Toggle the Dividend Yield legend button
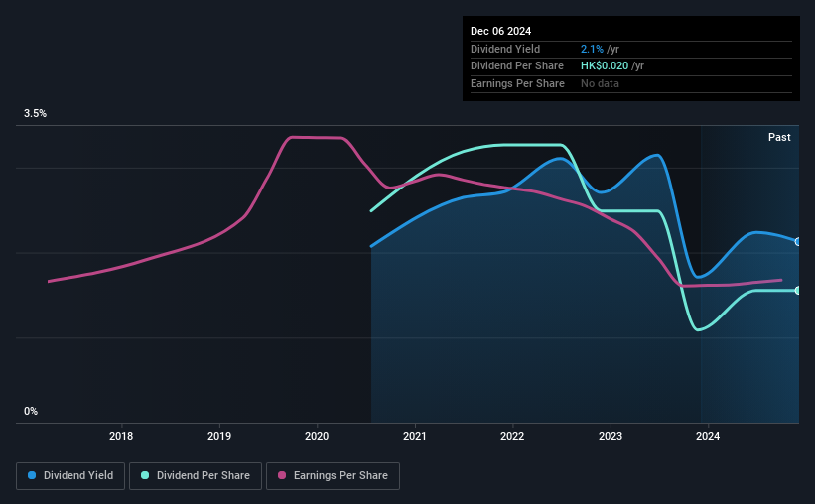This screenshot has height=504, width=815. [70, 476]
